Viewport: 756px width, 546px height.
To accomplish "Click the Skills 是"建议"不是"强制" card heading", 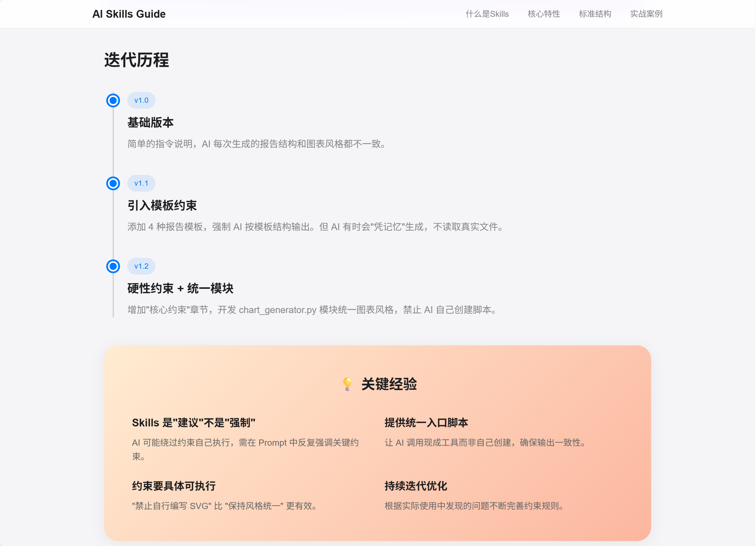I will click(x=193, y=423).
